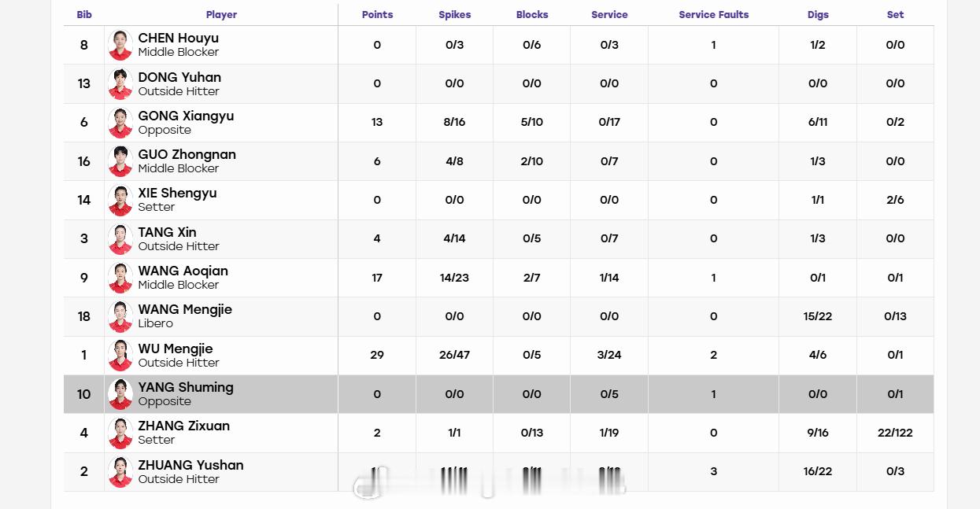Click CHEN Houyu's player avatar
This screenshot has height=509, width=980.
120,45
